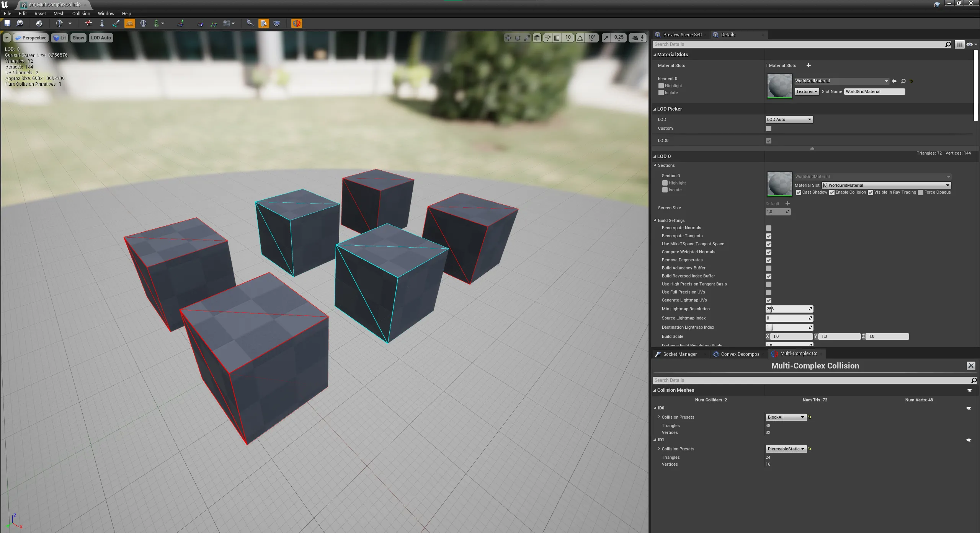Select the rotate gizmo in the viewport toolbar
This screenshot has height=533, width=980.
click(518, 37)
